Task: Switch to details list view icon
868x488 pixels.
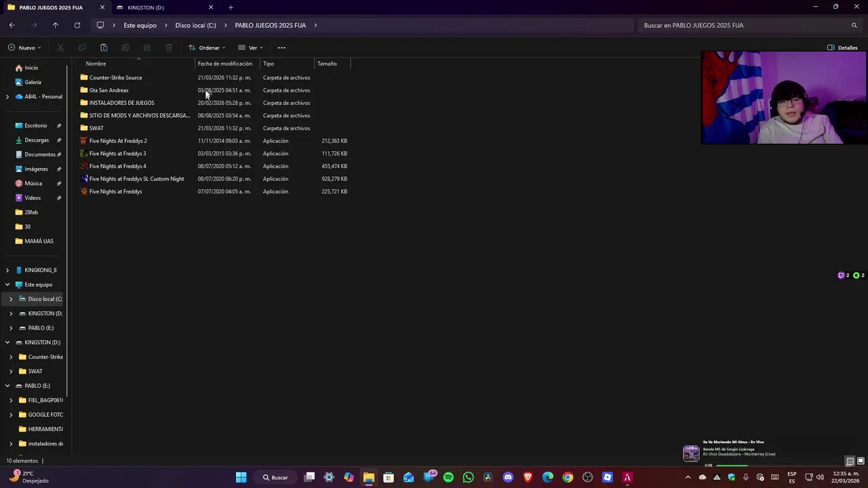Action: click(850, 461)
